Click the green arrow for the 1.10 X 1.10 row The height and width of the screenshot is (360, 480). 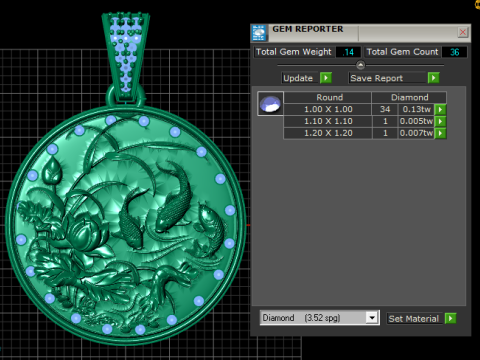click(x=440, y=121)
